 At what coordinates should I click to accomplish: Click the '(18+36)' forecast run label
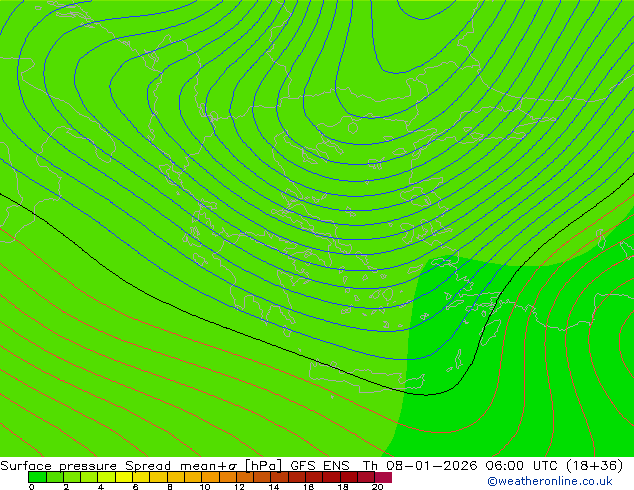594,466
